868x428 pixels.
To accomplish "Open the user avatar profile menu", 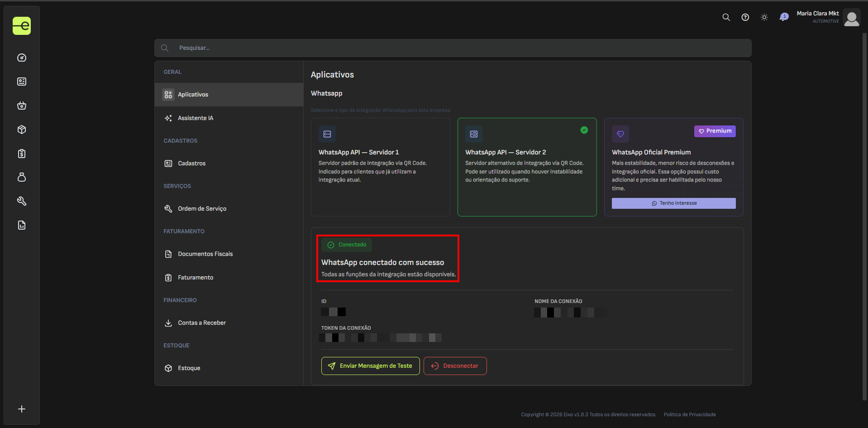I will (x=852, y=18).
